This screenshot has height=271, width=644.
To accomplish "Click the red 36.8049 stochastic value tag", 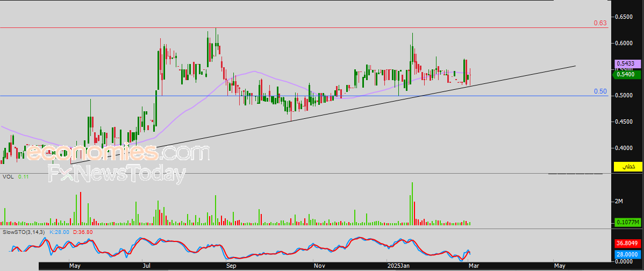I will [627, 243].
